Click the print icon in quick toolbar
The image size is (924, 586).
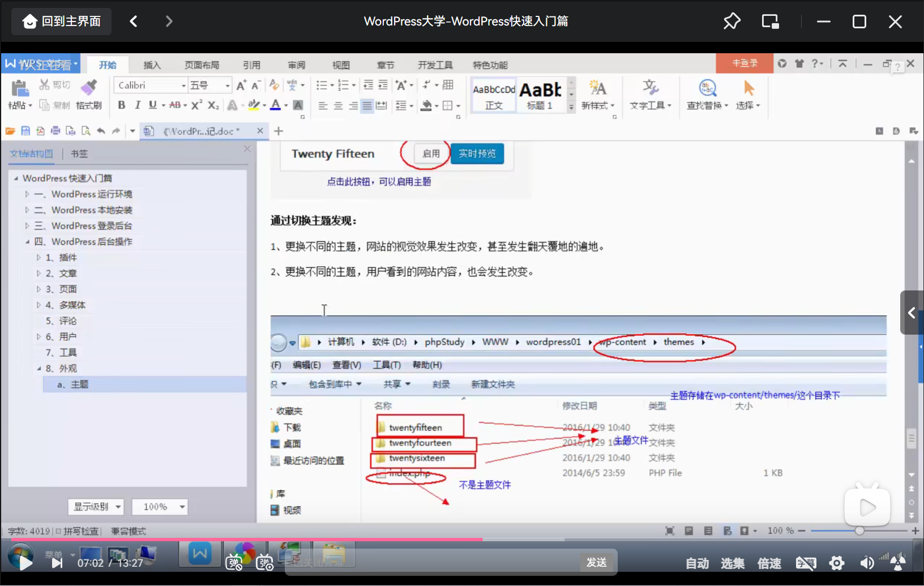[55, 131]
